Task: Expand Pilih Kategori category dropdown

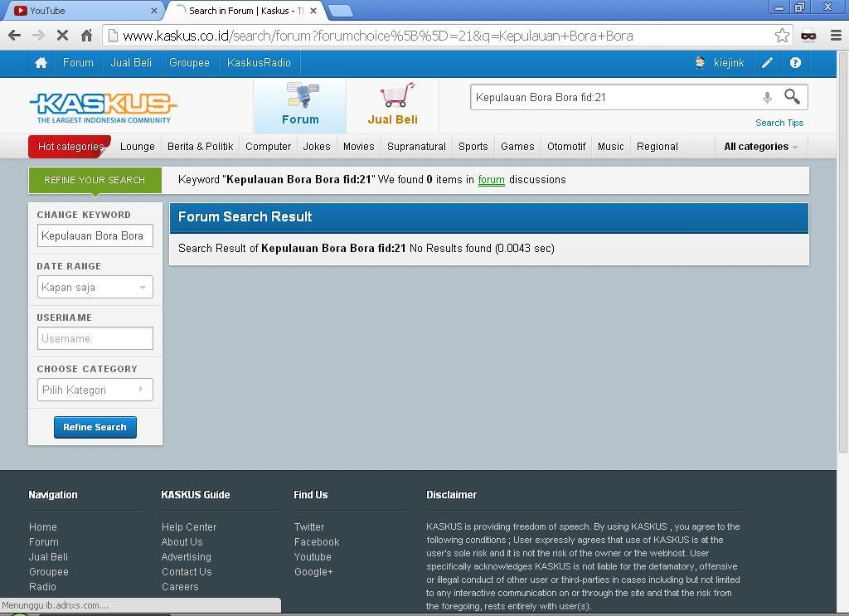Action: 95,390
